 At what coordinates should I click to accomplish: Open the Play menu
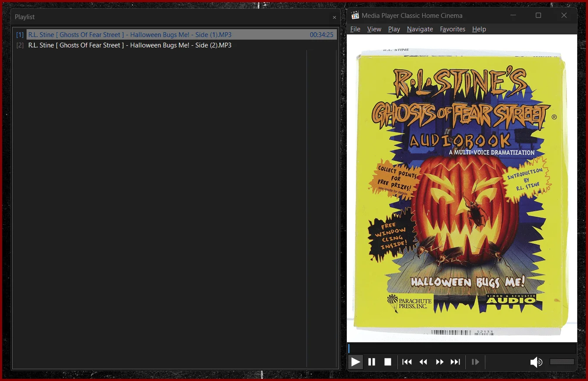(394, 29)
